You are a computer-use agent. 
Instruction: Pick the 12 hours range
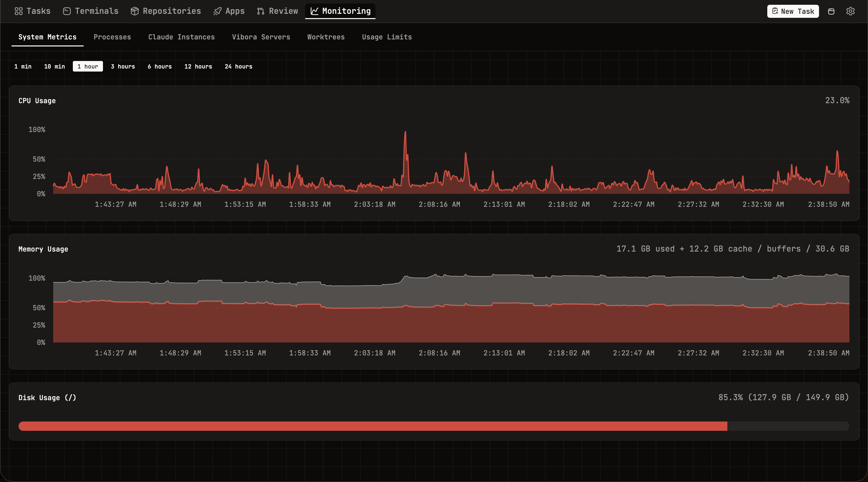pos(198,66)
